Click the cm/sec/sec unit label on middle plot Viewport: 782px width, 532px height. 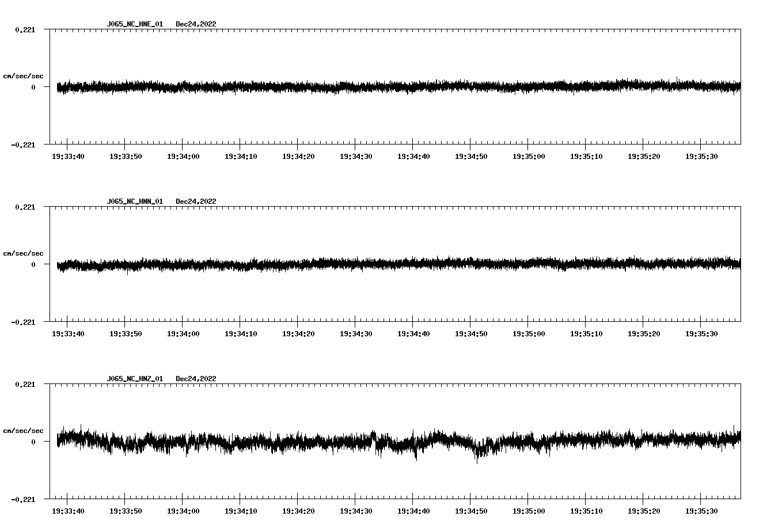[24, 253]
